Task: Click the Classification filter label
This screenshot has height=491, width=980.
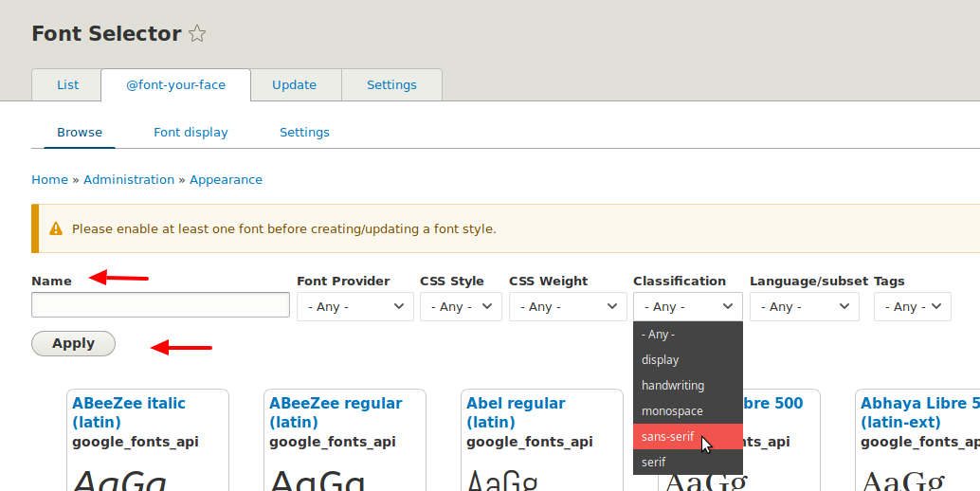Action: (680, 282)
